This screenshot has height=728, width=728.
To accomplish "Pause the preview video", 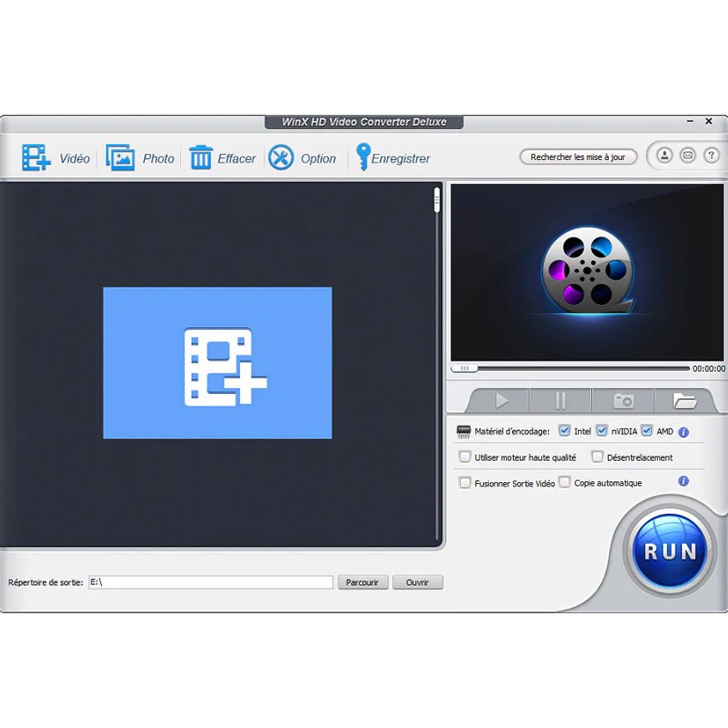I will point(560,401).
